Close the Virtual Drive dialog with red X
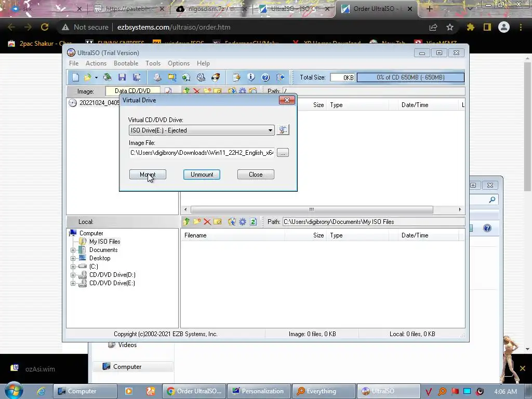The image size is (532, 399). click(287, 100)
